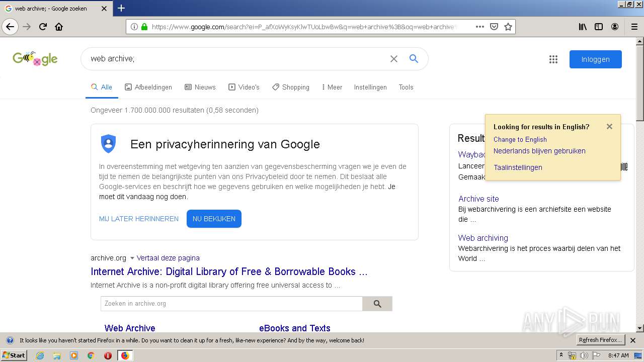Switch to the Afbeeldingen tab
The height and width of the screenshot is (362, 644).
(148, 87)
